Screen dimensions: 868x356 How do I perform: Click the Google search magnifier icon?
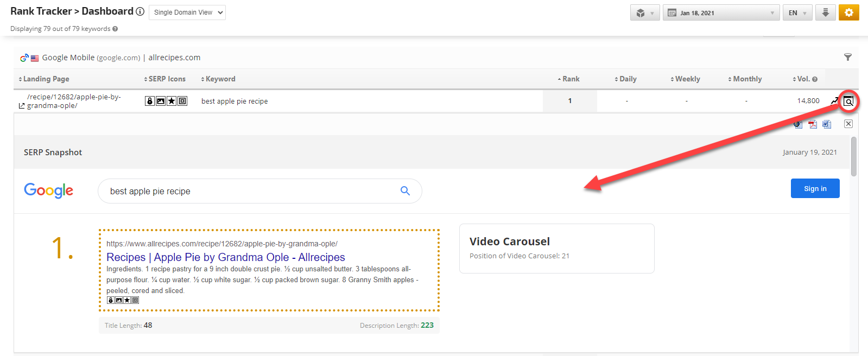(405, 191)
